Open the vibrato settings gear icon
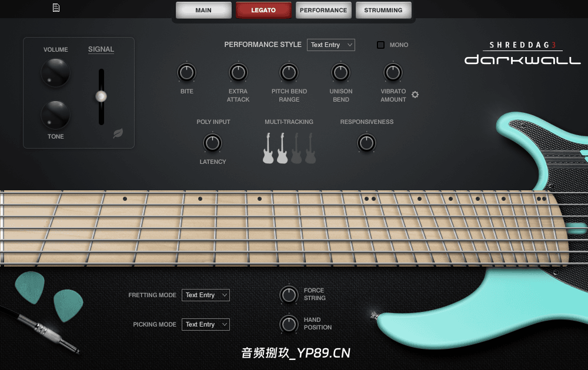588x370 pixels. 415,94
